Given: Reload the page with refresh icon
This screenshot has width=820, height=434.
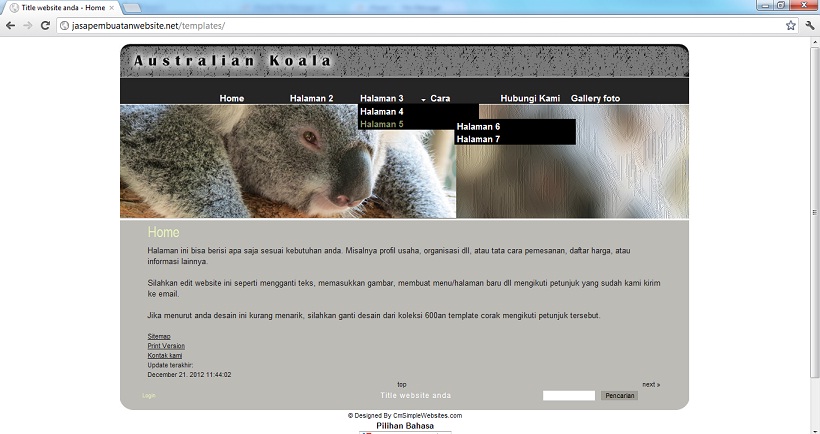Looking at the screenshot, I should [x=45, y=25].
